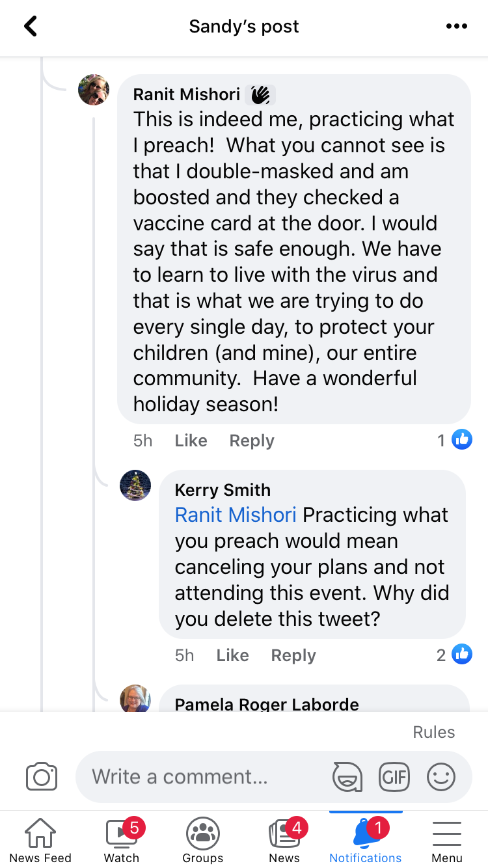Screen dimensions: 488x868
Task: View the News section
Action: [284, 839]
